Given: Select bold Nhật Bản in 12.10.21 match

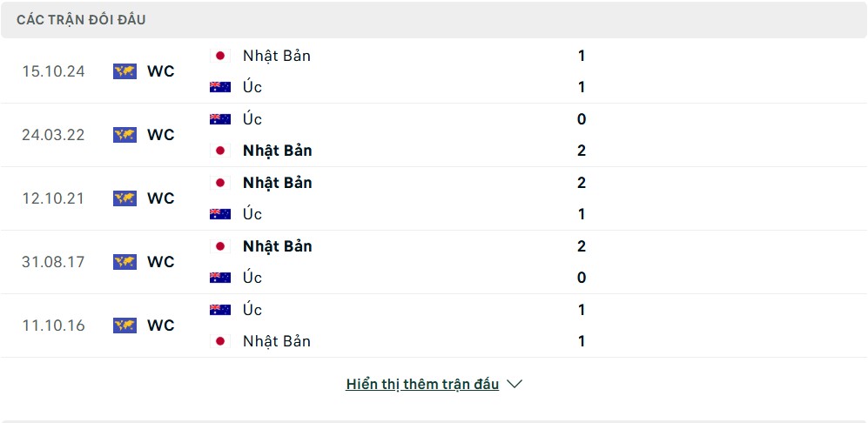Looking at the screenshot, I should click(278, 183).
